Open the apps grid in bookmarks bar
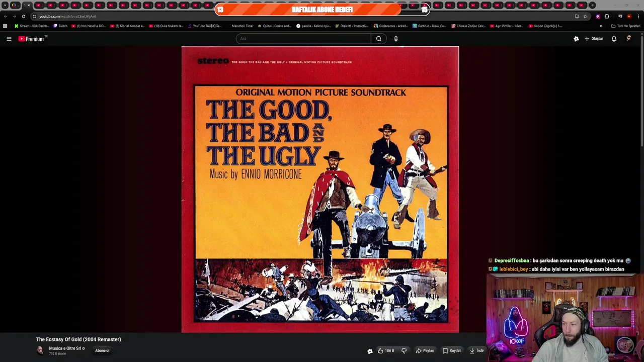 (5, 26)
